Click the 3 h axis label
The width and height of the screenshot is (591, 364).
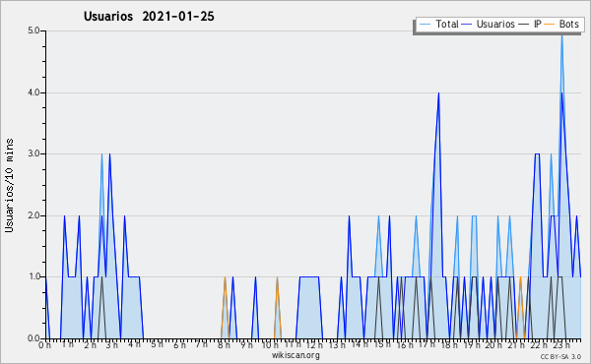pyautogui.click(x=111, y=345)
